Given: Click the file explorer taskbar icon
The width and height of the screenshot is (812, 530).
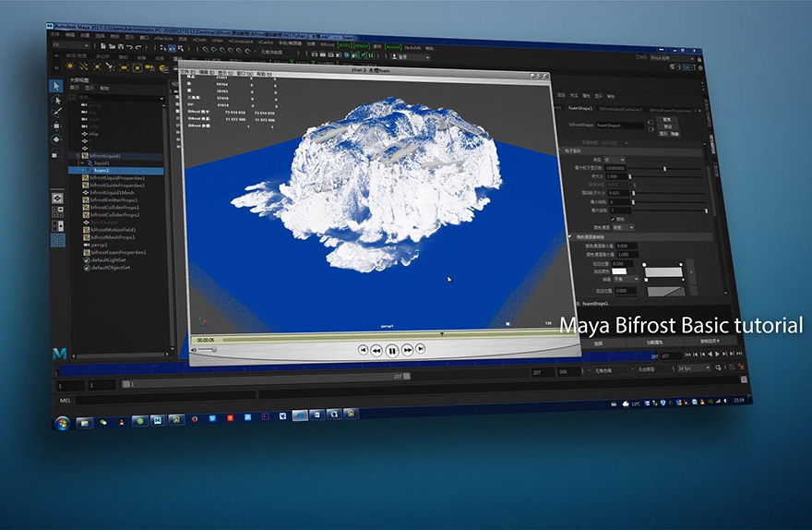Looking at the screenshot, I should pyautogui.click(x=84, y=423).
